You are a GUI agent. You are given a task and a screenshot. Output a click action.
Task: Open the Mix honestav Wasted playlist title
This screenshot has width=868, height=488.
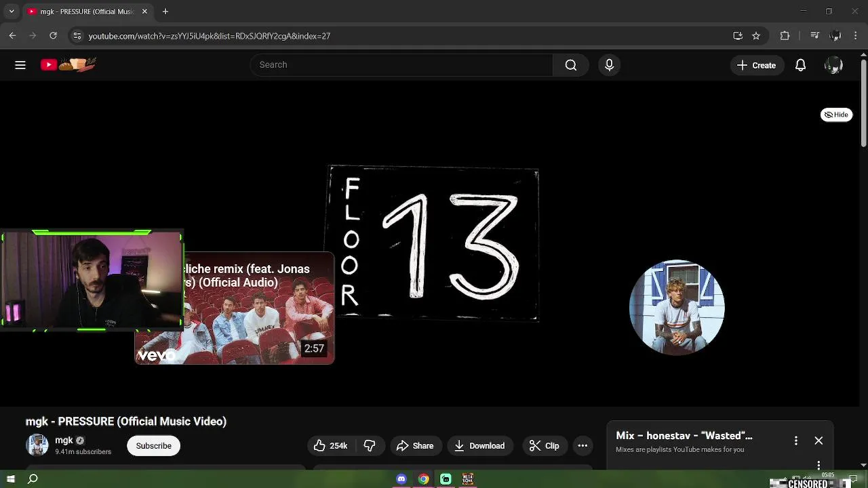684,436
